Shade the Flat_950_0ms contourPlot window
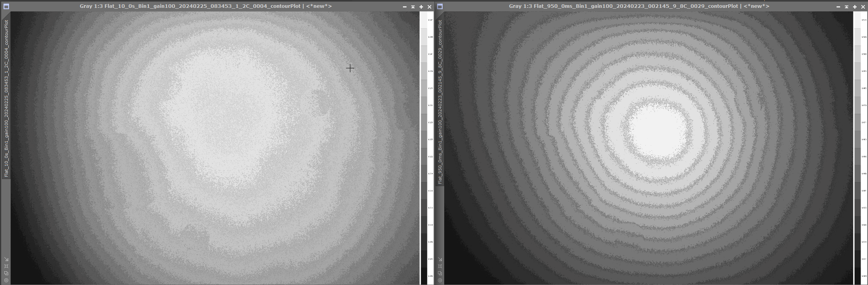This screenshot has height=285, width=868. [846, 7]
